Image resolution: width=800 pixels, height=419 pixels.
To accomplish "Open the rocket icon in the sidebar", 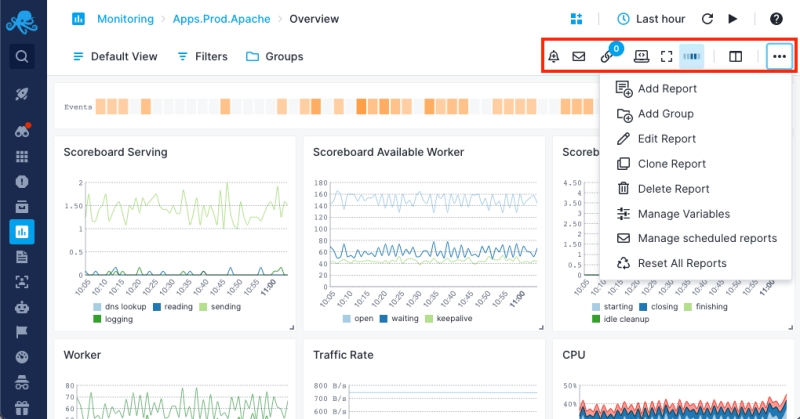I will (21, 94).
